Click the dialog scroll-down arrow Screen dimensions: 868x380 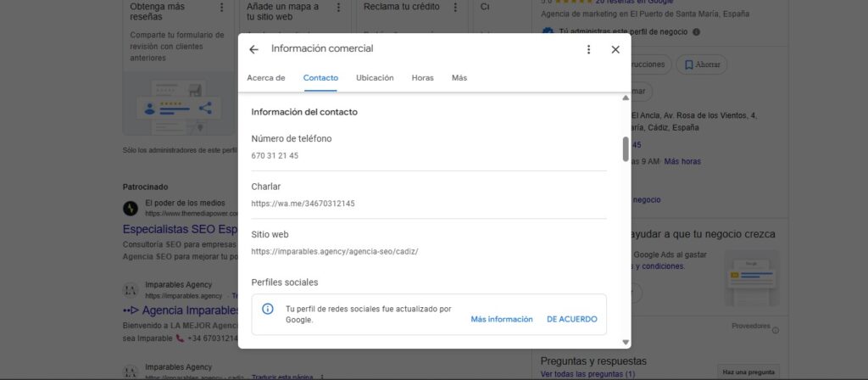pyautogui.click(x=626, y=343)
